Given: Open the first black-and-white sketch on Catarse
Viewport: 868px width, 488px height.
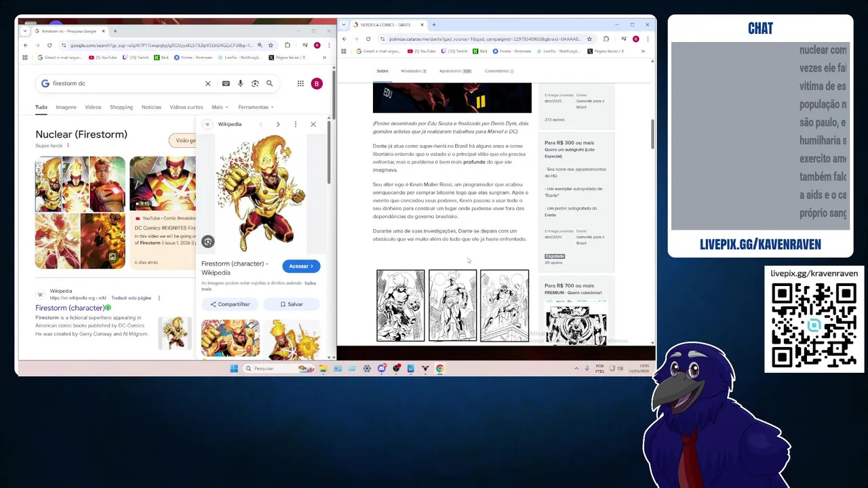Looking at the screenshot, I should click(401, 306).
